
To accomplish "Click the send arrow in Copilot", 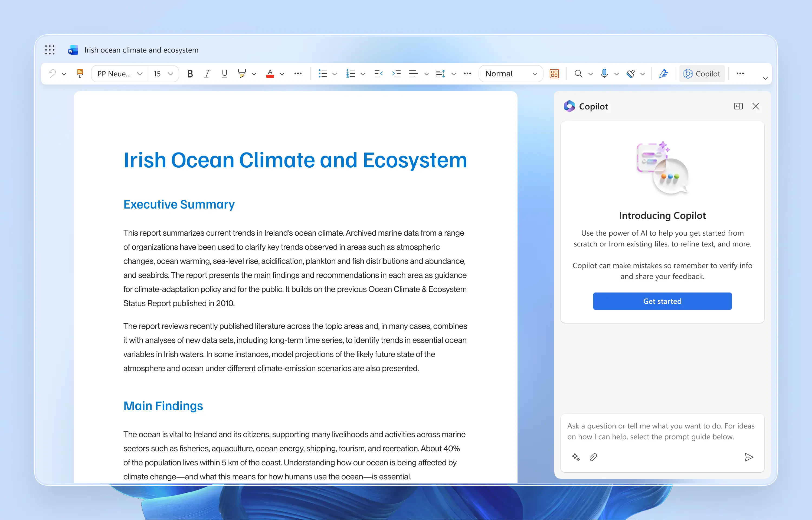I will [x=749, y=457].
